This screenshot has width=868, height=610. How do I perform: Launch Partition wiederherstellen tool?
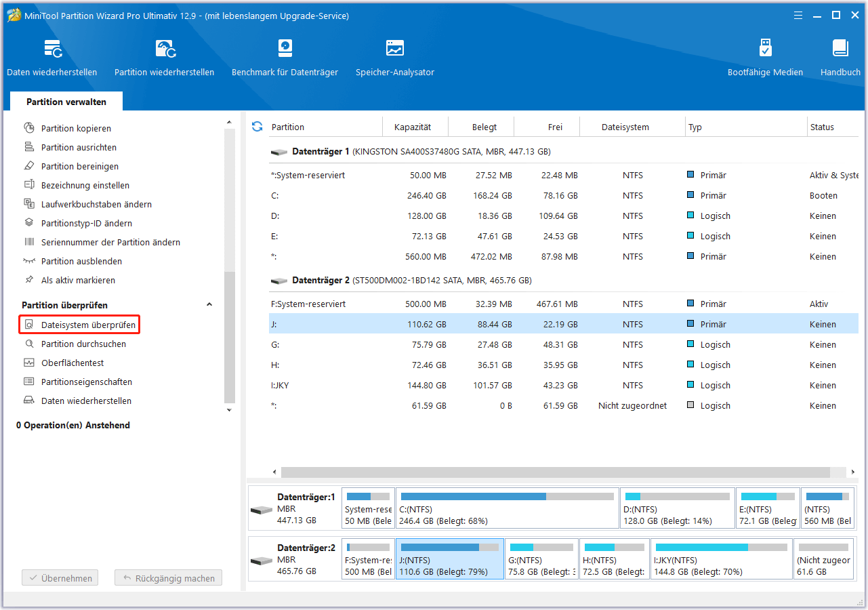(x=165, y=58)
